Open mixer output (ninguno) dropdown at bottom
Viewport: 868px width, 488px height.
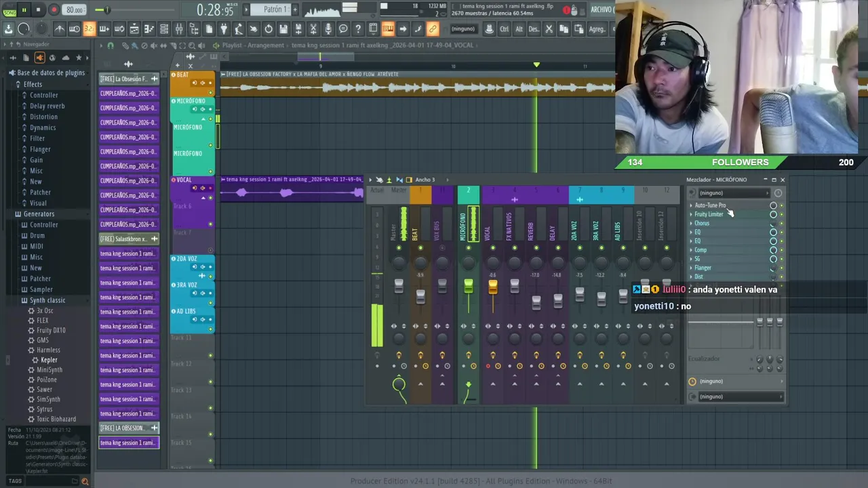(x=741, y=396)
